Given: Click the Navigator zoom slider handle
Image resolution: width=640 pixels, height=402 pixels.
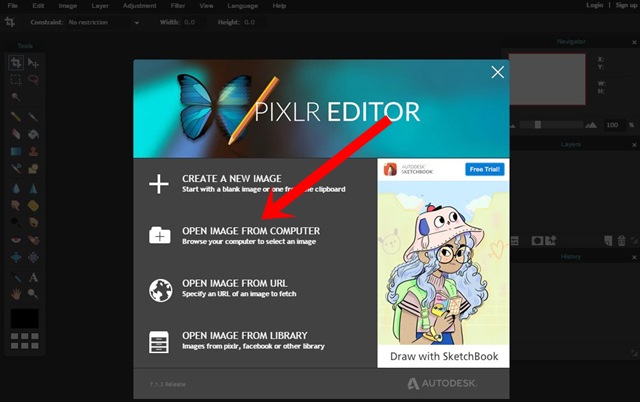Looking at the screenshot, I should (538, 125).
